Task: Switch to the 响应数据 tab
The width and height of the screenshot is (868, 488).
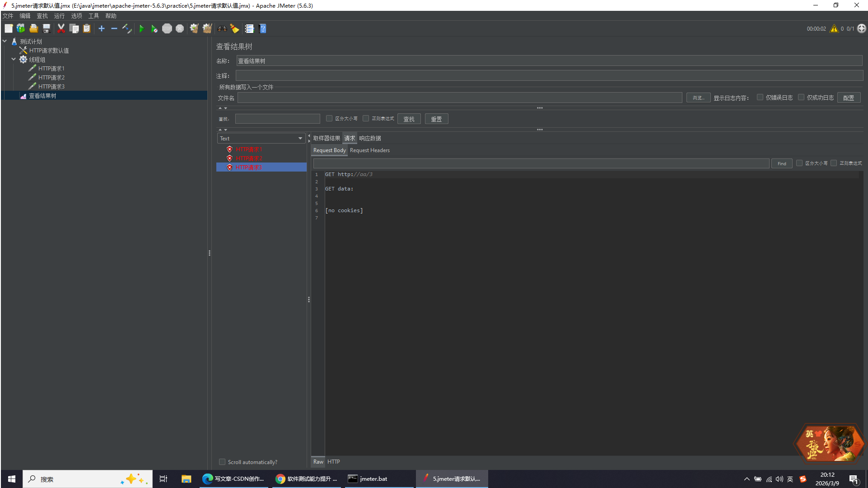Action: [370, 139]
